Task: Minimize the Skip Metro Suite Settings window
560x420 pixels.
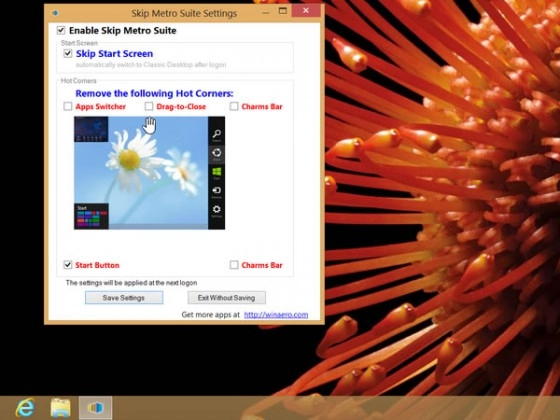Action: (265, 12)
